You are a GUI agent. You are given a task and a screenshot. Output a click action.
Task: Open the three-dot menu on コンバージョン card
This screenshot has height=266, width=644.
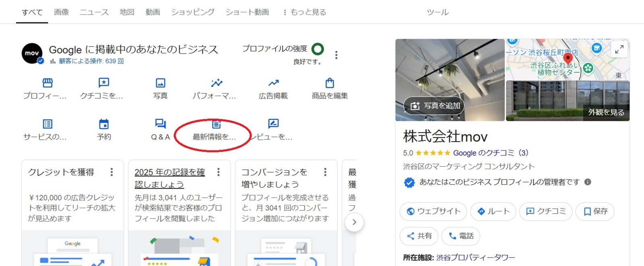point(325,172)
